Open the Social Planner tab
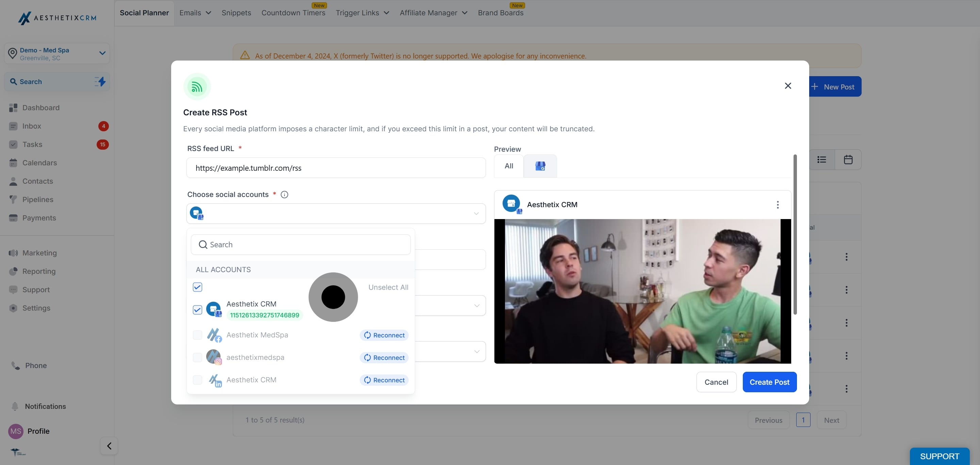Screen dimensions: 980x465 [144, 13]
